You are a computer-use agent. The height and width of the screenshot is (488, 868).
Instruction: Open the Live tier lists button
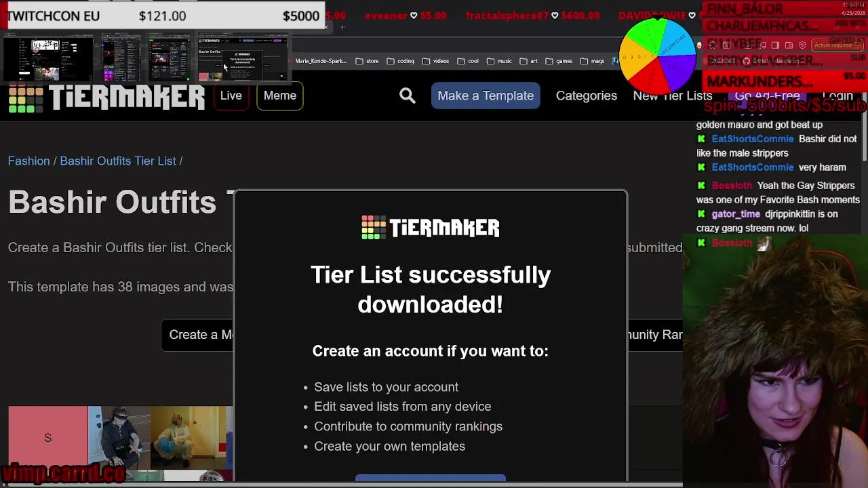point(231,96)
